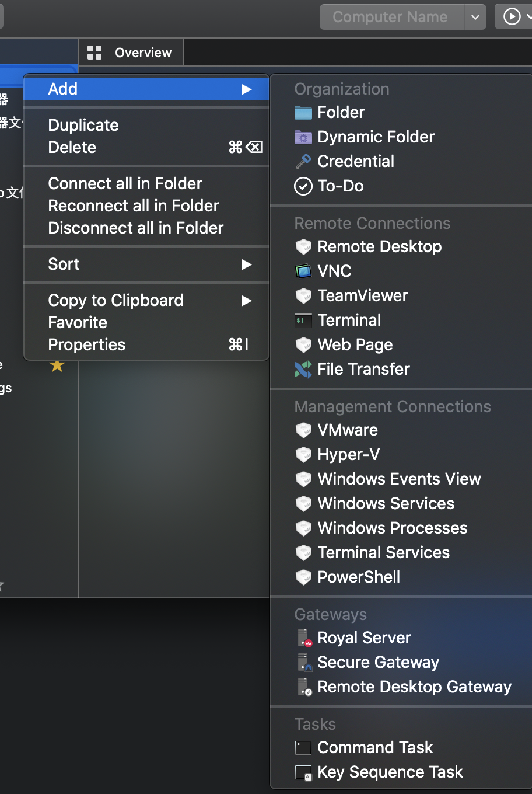Click the Dynamic Folder icon

tap(303, 137)
